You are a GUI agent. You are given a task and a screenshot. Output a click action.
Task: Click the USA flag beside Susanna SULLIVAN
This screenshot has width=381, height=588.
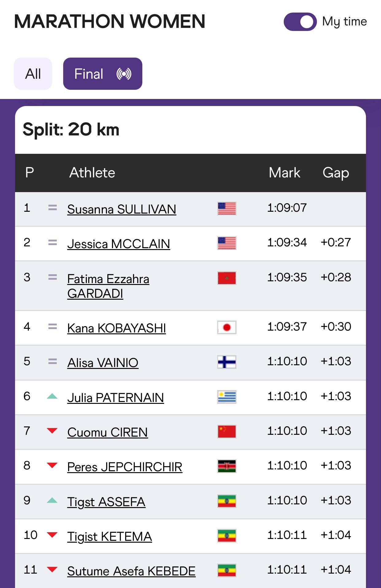click(227, 209)
